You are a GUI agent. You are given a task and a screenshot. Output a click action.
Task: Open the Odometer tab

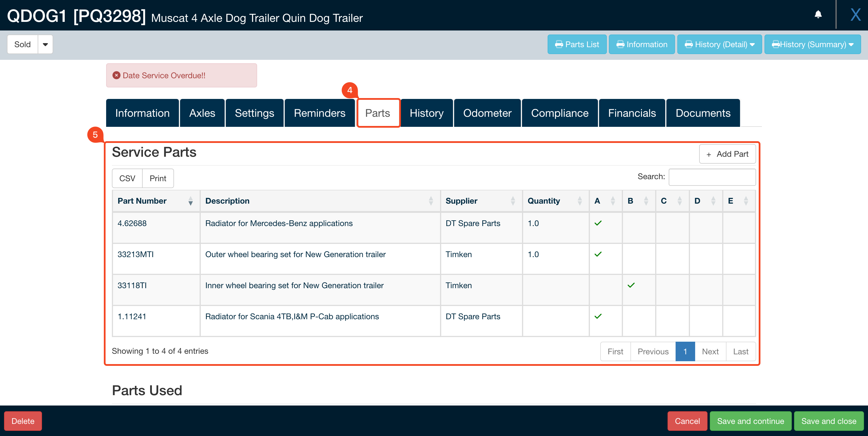click(x=487, y=113)
